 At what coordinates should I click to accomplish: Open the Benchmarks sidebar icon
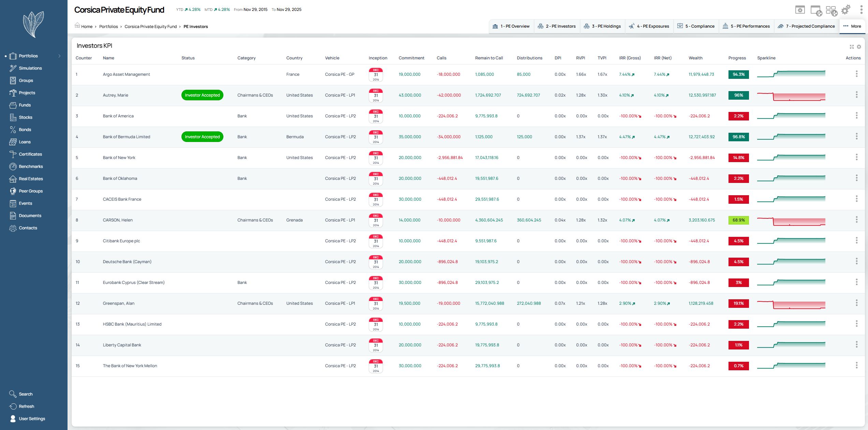click(13, 167)
